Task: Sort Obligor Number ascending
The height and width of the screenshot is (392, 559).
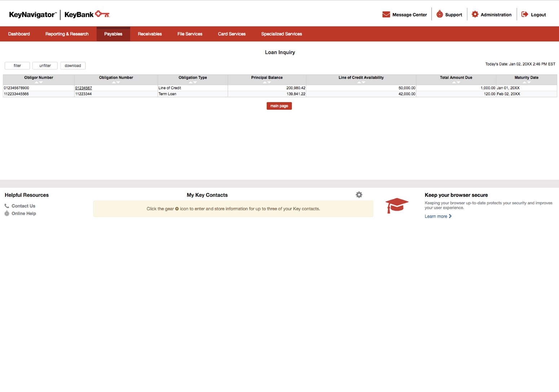Action: (x=36, y=82)
